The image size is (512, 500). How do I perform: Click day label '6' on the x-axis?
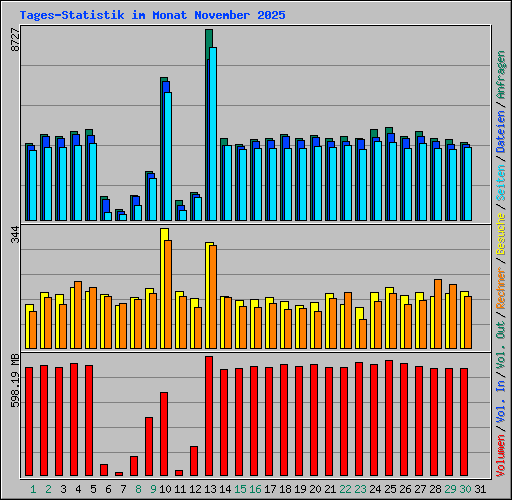(108, 489)
